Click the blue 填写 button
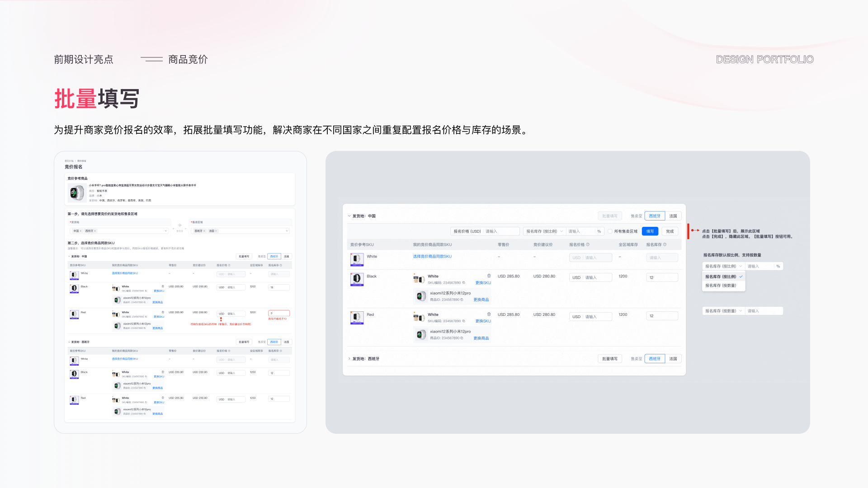868x488 pixels. pos(650,231)
